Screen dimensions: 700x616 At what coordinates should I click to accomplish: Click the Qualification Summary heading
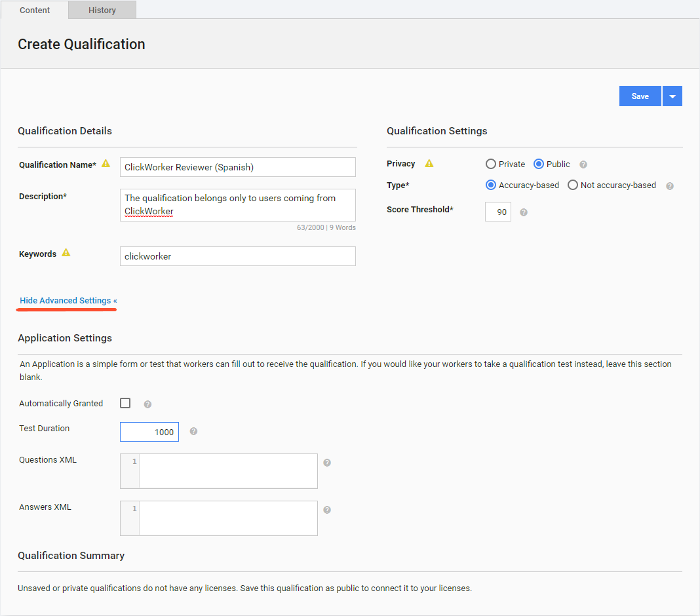(71, 556)
